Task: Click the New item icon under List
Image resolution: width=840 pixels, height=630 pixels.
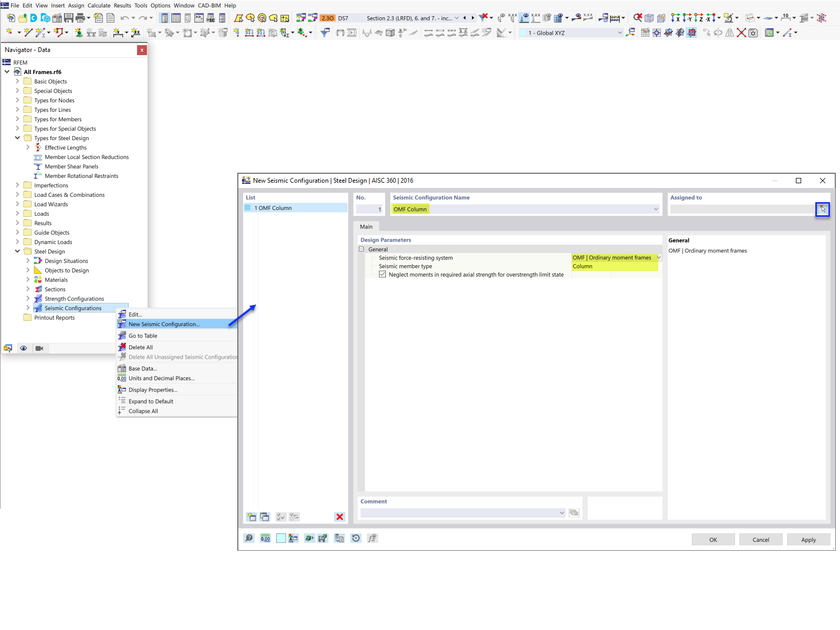Action: [251, 517]
